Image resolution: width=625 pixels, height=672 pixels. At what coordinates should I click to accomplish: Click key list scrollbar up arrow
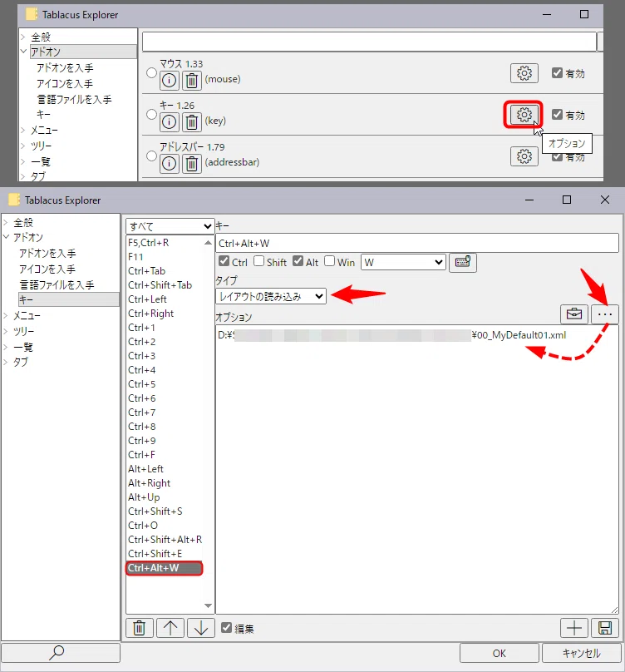[x=208, y=243]
